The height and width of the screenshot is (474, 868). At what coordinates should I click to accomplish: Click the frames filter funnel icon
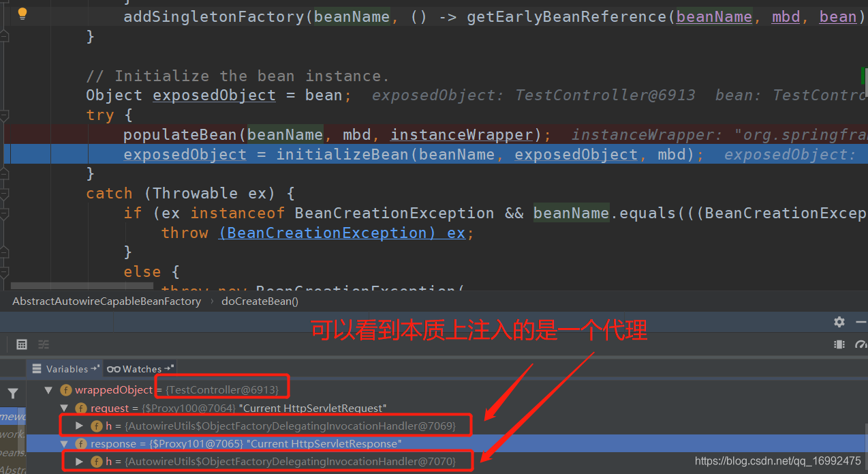pyautogui.click(x=12, y=393)
